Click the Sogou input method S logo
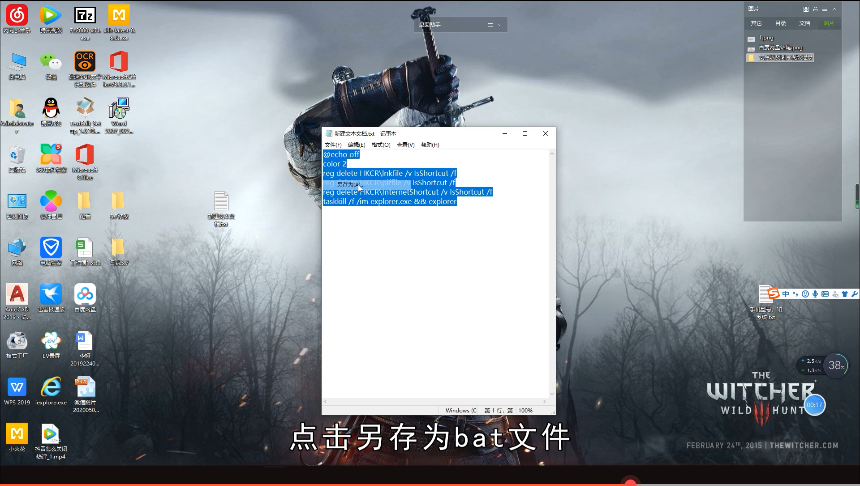 click(774, 293)
